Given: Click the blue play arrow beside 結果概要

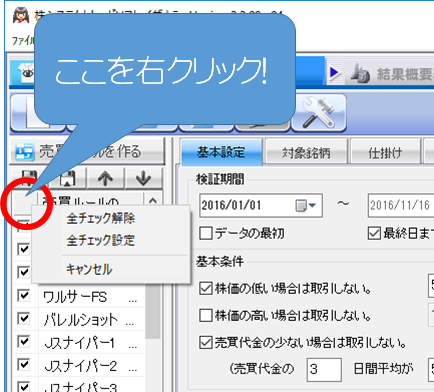Looking at the screenshot, I should pyautogui.click(x=334, y=72).
